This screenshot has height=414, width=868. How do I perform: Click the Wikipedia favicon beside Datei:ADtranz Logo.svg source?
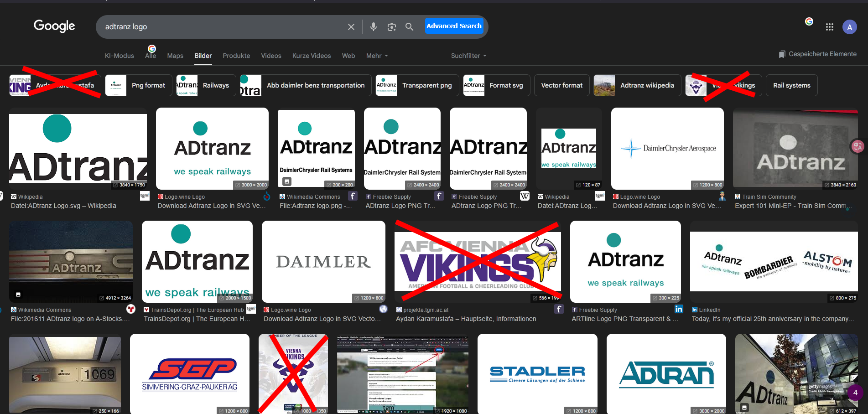(14, 197)
